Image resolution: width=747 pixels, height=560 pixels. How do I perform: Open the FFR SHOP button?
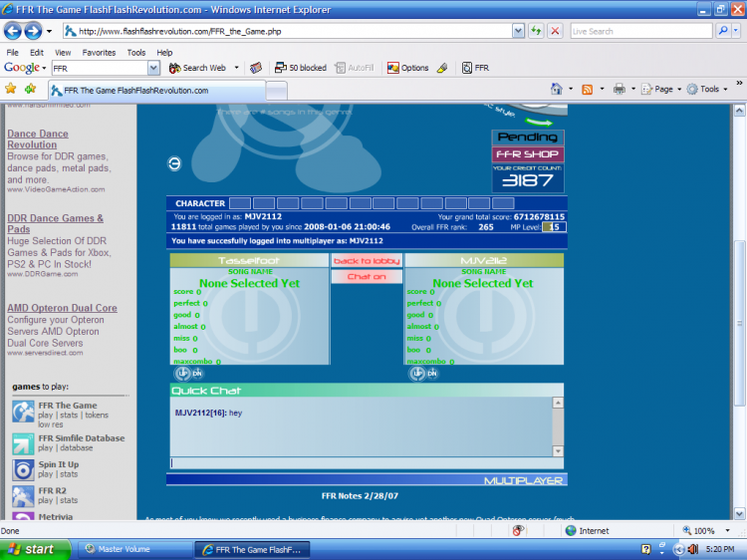[527, 154]
